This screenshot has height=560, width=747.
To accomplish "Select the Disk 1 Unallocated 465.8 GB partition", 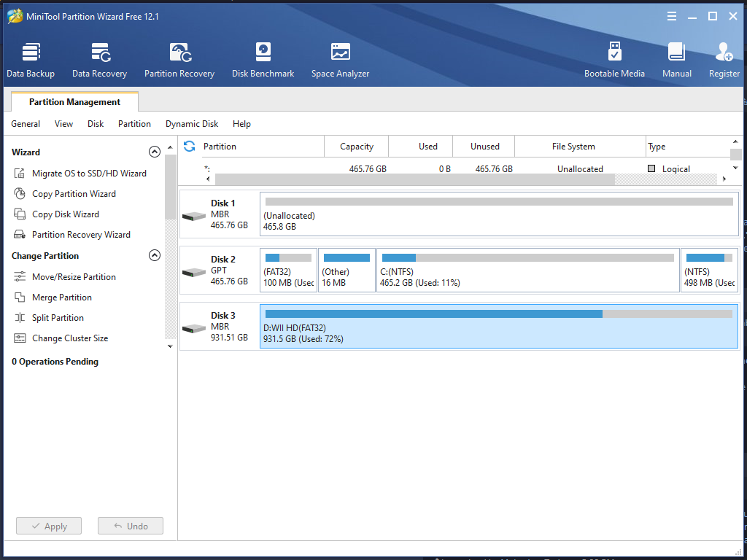I will 499,214.
